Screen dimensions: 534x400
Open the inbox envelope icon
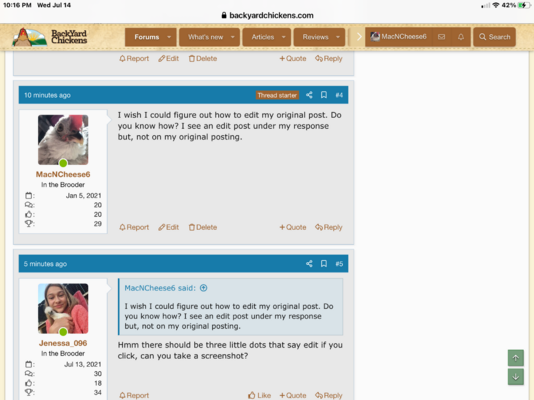(441, 37)
